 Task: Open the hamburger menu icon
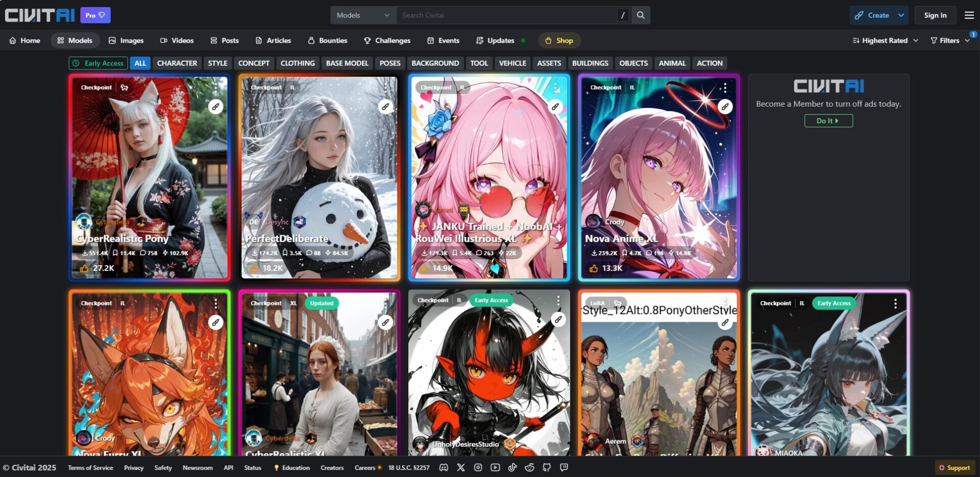969,15
